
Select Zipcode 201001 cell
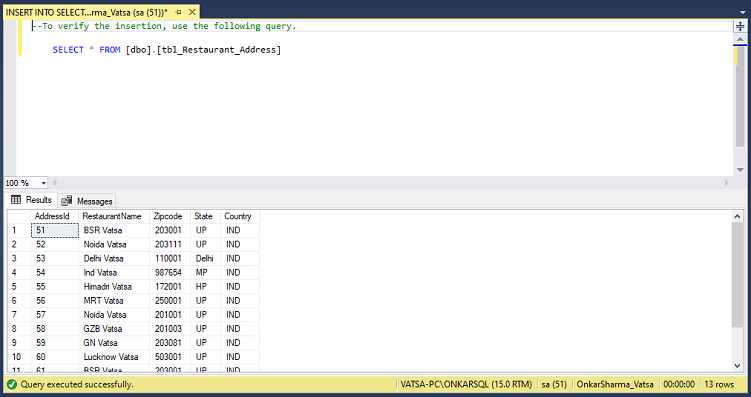pos(170,315)
